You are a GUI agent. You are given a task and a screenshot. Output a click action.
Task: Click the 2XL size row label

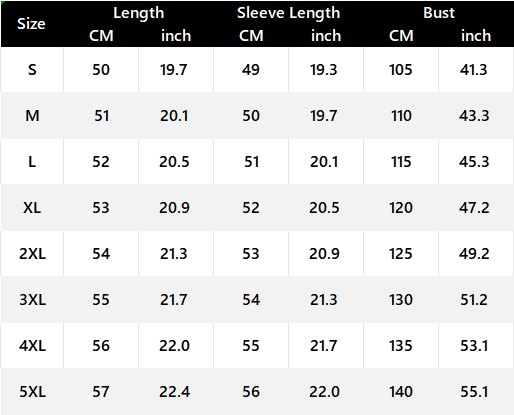[x=32, y=254]
